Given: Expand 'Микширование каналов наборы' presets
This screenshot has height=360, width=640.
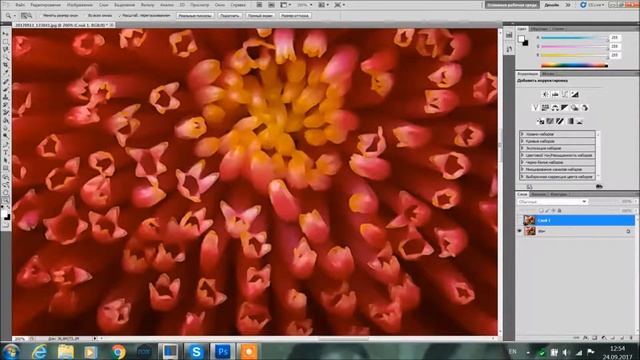Looking at the screenshot, I should 522,169.
